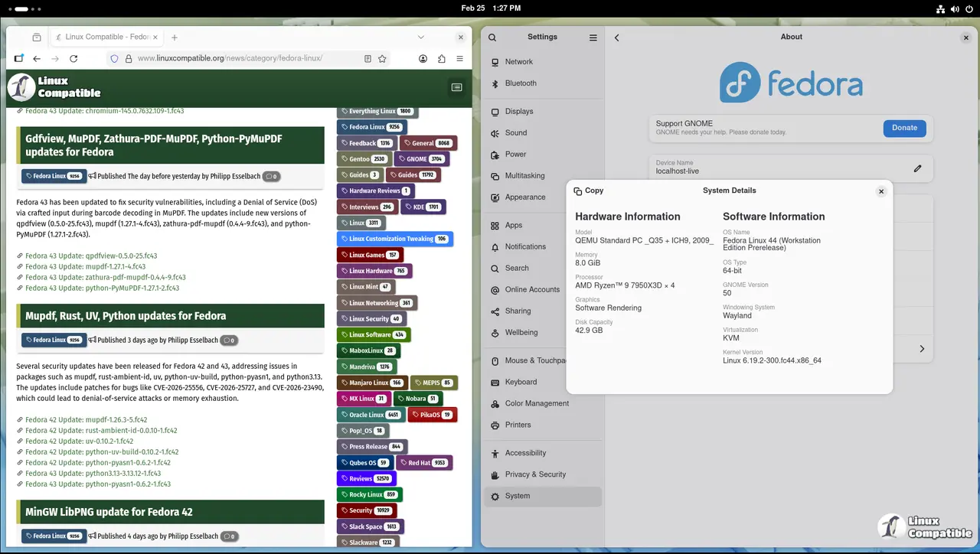980x554 pixels.
Task: Open the mupdf-1.27.1-4.fc43 update link
Action: pos(85,266)
